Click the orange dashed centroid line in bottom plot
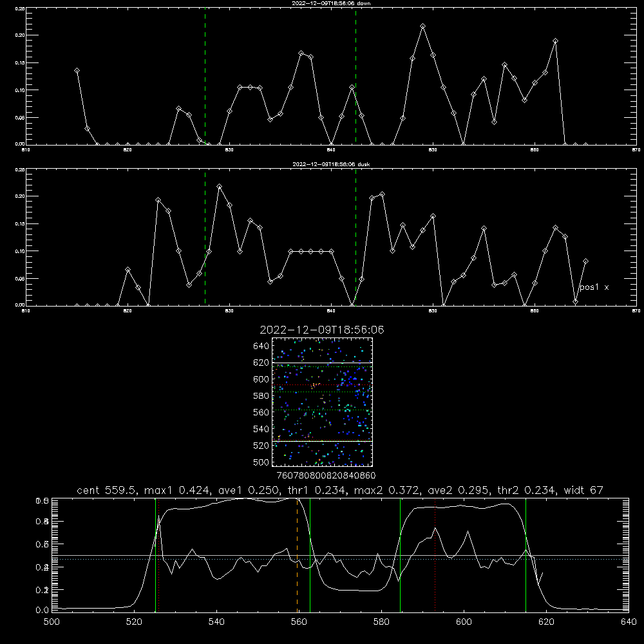This screenshot has width=644, height=644. click(297, 555)
